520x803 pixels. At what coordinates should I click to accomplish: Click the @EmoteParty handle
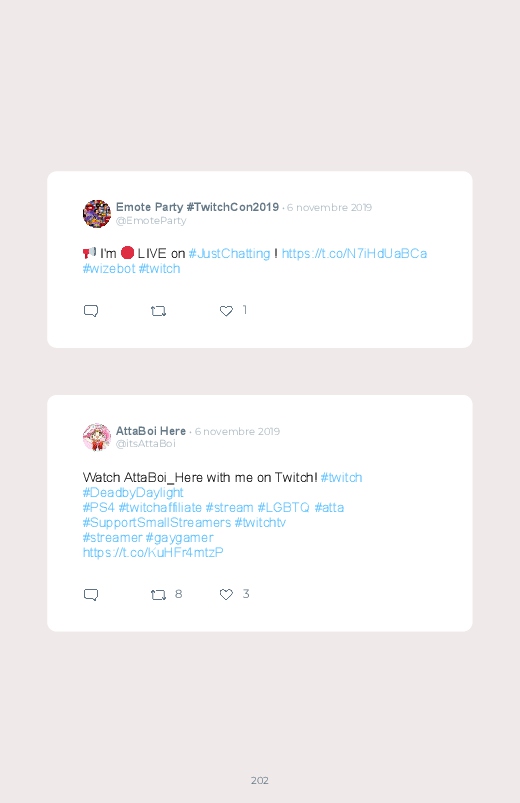(151, 221)
